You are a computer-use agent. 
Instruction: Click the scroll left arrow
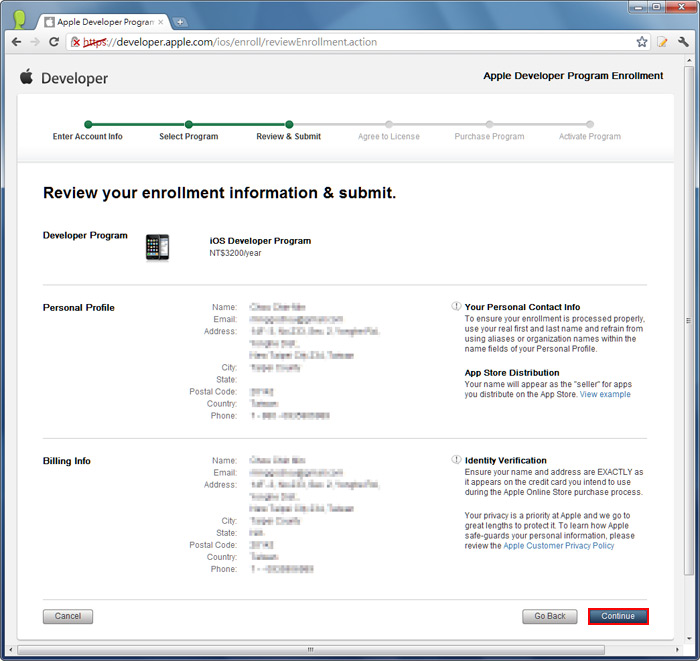[10, 650]
